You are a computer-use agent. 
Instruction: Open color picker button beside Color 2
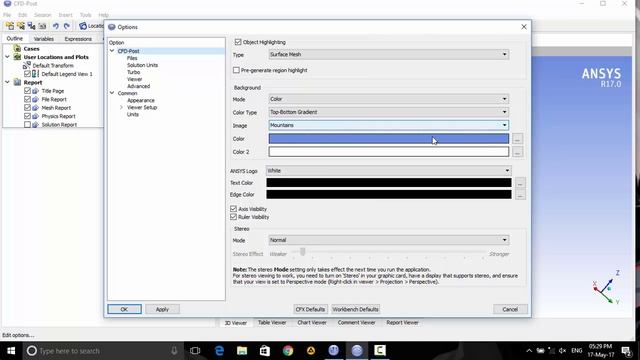tap(517, 152)
